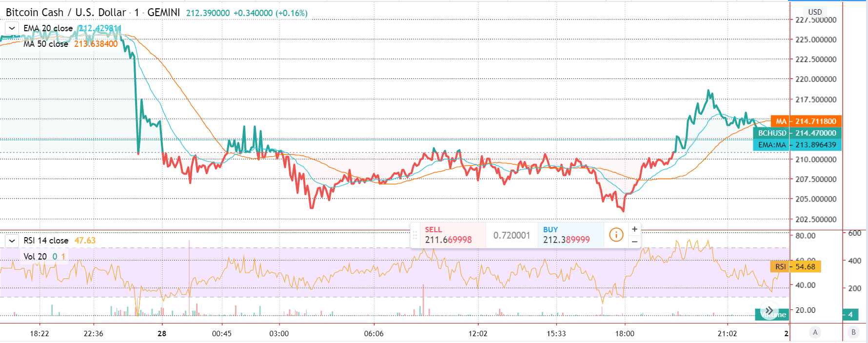Viewport: 868px width, 343px height.
Task: Select the RSI 14 close indicator label
Action: 46,241
